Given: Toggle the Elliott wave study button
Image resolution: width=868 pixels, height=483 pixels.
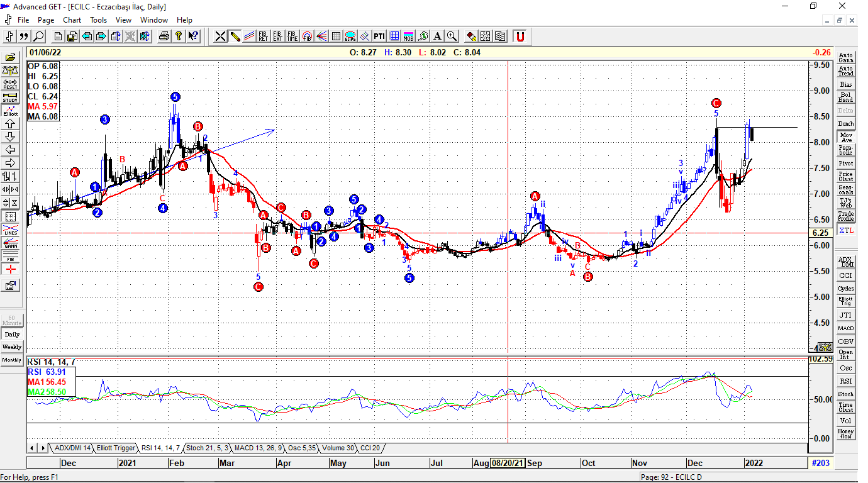Looking at the screenshot, I should pos(11,111).
